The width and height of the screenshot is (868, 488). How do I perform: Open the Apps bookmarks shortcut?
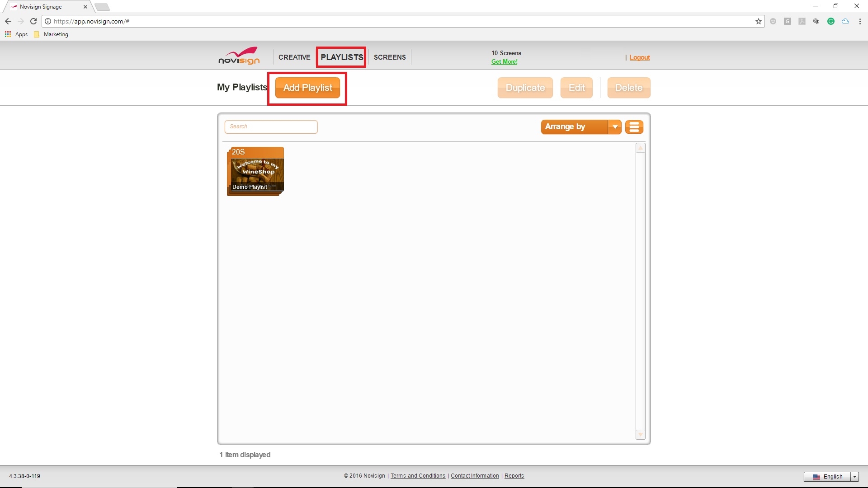pyautogui.click(x=16, y=34)
